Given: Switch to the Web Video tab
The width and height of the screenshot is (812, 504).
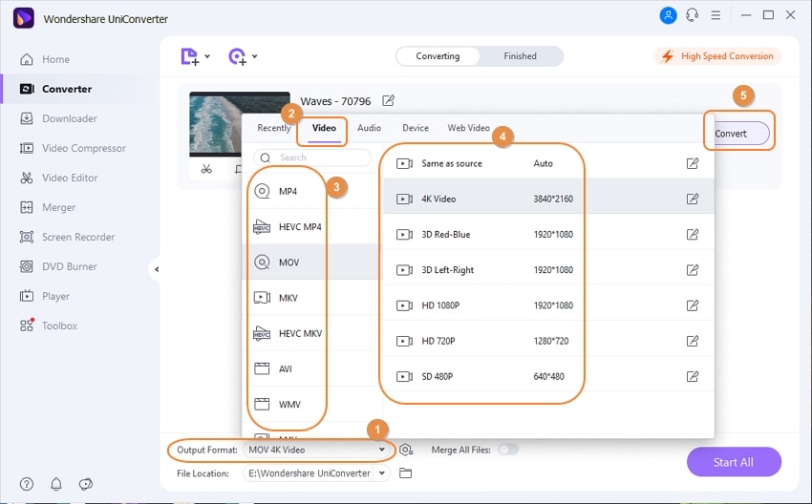Looking at the screenshot, I should coord(468,128).
